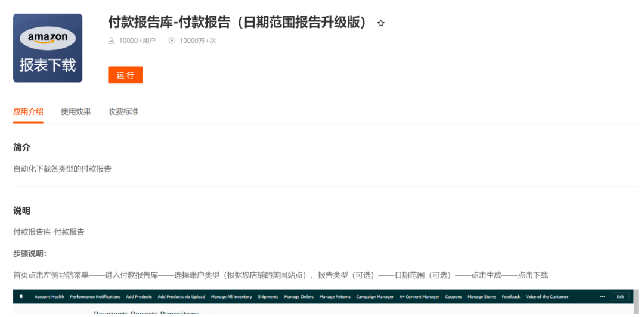Click Feedback in the nav bar
Image resolution: width=644 pixels, height=317 pixels.
tap(511, 297)
